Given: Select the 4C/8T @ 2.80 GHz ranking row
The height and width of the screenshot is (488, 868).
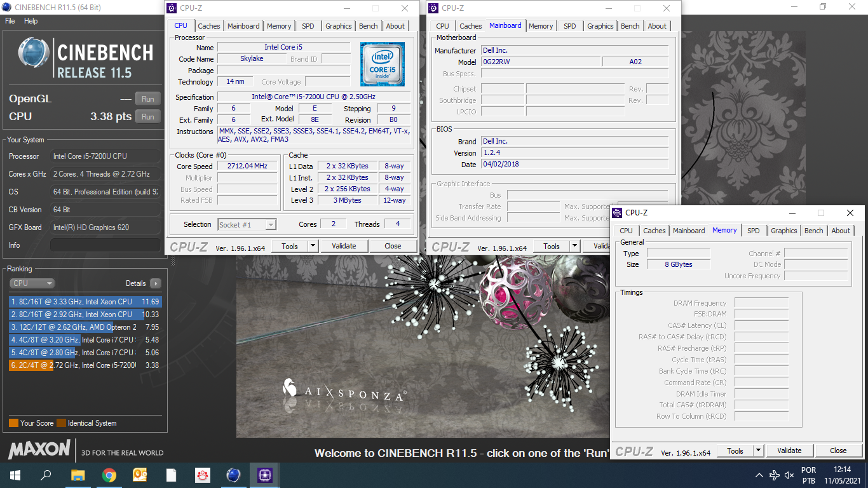Looking at the screenshot, I should point(85,353).
